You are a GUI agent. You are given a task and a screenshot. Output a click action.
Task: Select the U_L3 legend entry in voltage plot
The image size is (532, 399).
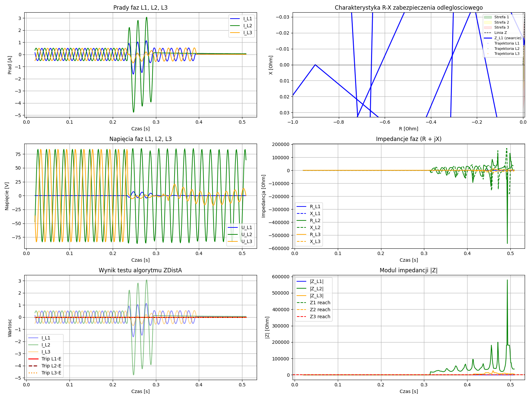pos(246,241)
